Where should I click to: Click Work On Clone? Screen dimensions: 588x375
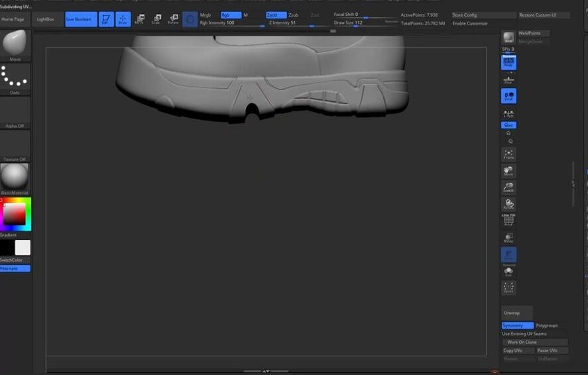click(x=535, y=342)
